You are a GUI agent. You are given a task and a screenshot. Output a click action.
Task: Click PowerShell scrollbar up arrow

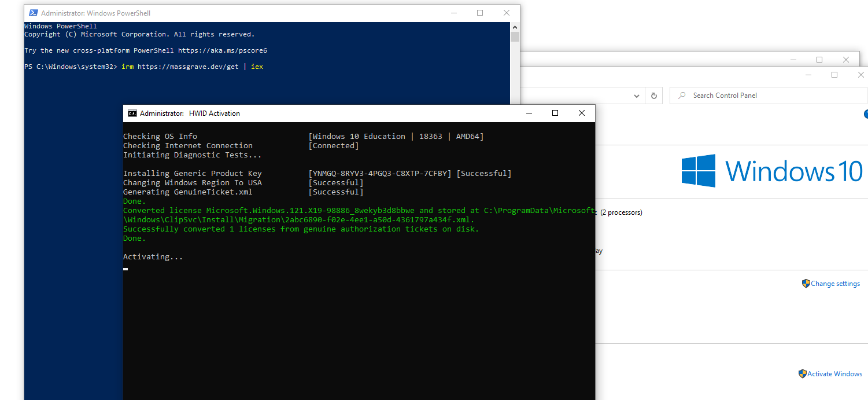pos(515,27)
